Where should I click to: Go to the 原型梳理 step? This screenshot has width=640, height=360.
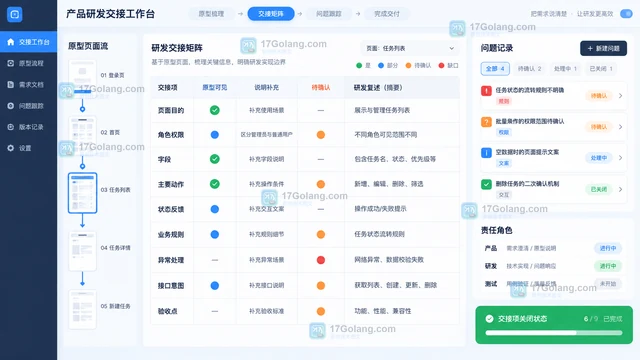[x=211, y=14]
